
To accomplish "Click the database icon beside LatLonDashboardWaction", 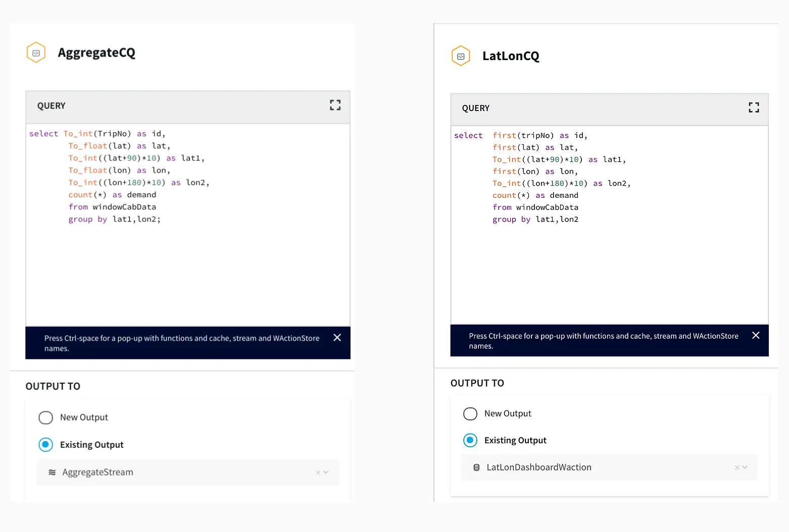I will pyautogui.click(x=476, y=467).
